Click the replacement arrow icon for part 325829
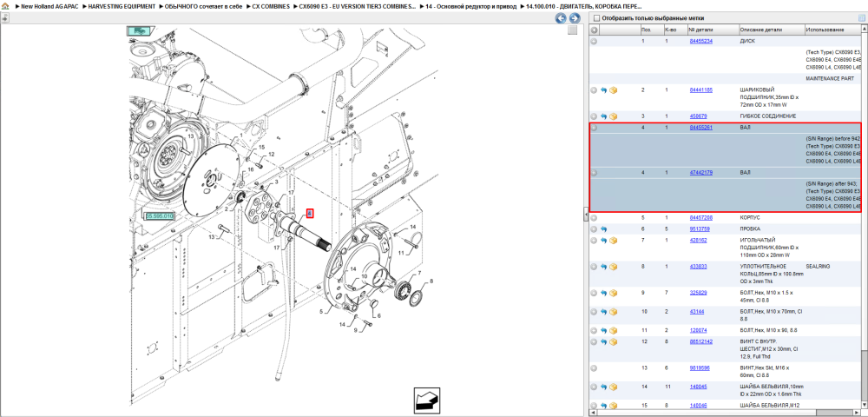868x417 pixels. (x=604, y=293)
